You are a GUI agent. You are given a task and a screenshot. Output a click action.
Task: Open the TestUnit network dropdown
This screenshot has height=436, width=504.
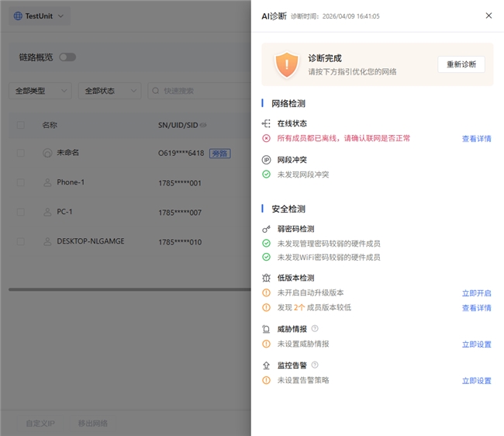coord(40,16)
